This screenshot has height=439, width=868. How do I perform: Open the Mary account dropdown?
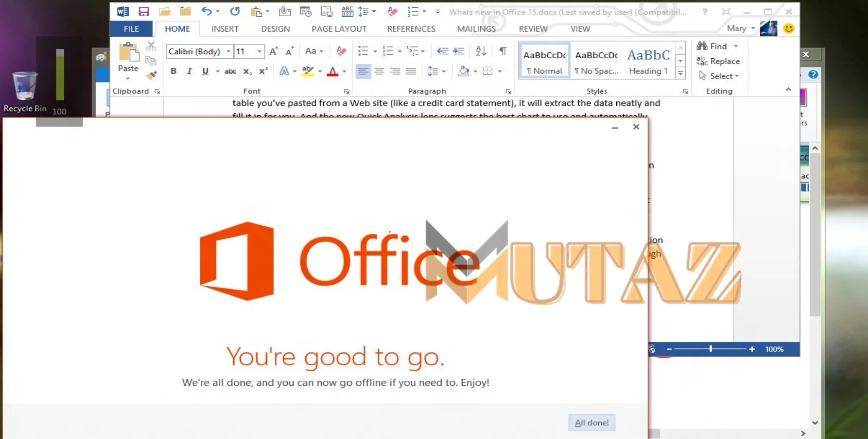pyautogui.click(x=741, y=28)
